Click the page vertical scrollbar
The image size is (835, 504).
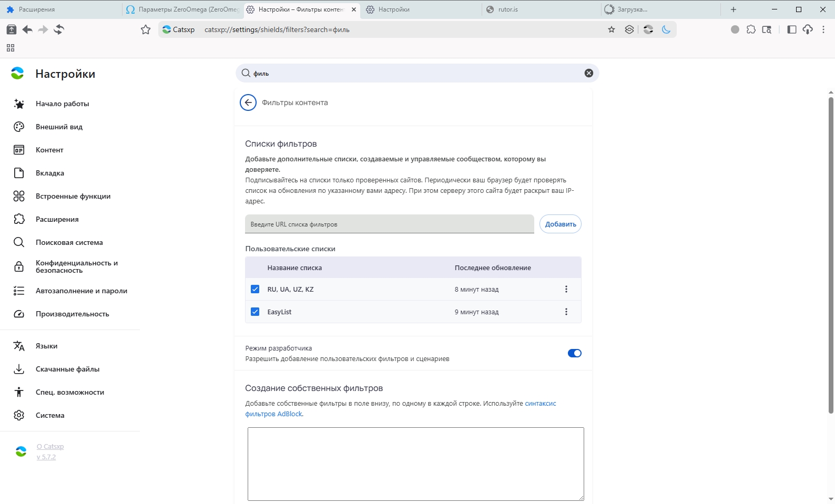coord(831,252)
